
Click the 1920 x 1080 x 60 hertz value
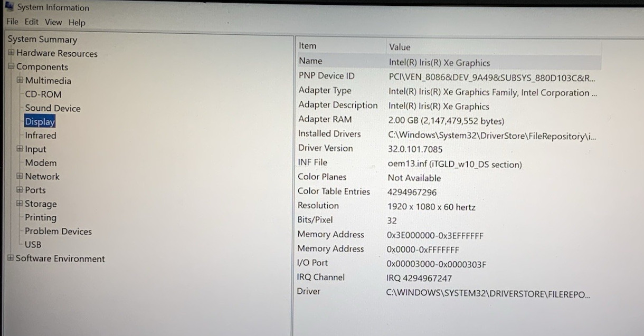point(431,207)
